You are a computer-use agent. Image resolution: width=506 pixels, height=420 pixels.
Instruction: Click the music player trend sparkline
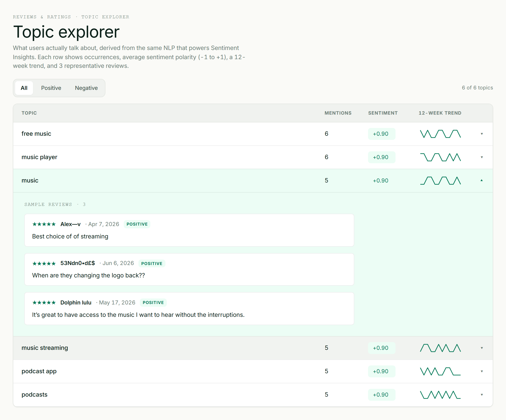click(x=440, y=157)
